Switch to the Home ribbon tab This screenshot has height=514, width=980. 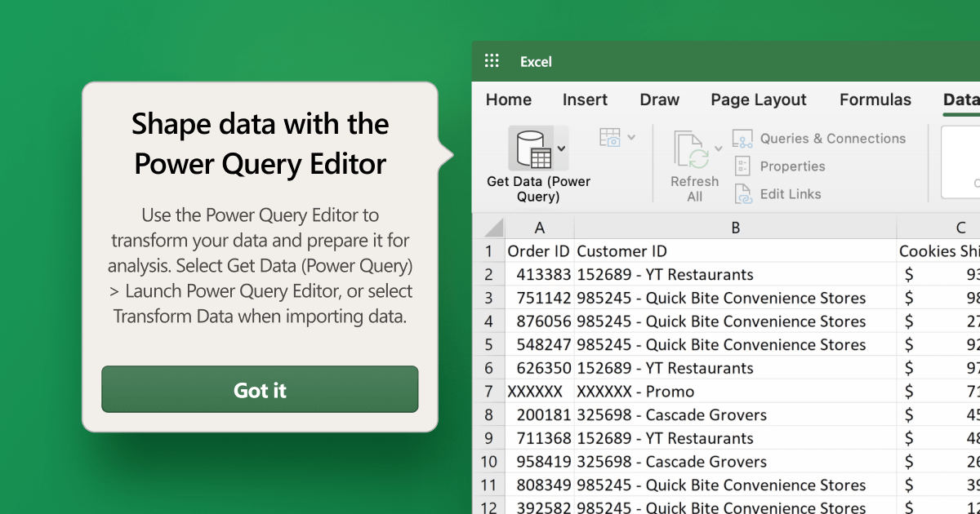point(508,100)
